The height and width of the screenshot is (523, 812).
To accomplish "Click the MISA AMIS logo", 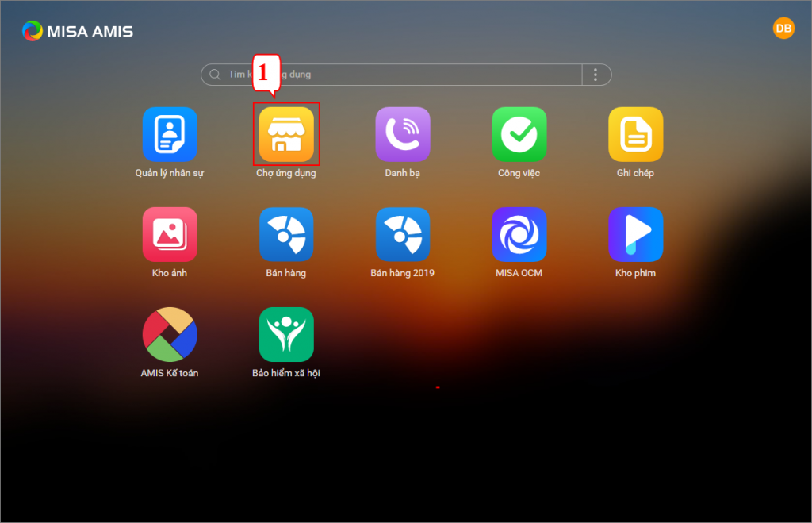I will tap(78, 31).
